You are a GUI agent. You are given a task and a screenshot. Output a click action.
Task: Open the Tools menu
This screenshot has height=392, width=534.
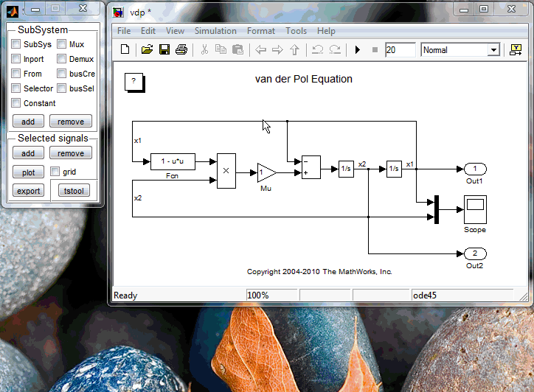pos(296,31)
